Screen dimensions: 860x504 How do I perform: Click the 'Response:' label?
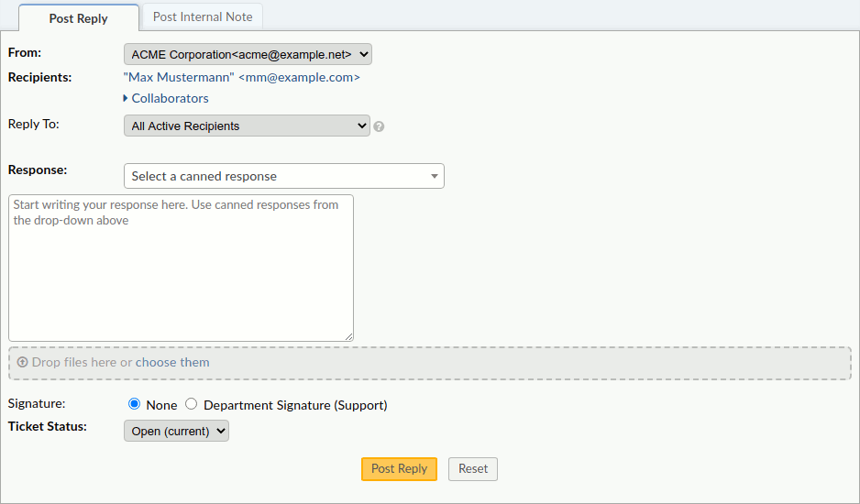(x=38, y=170)
